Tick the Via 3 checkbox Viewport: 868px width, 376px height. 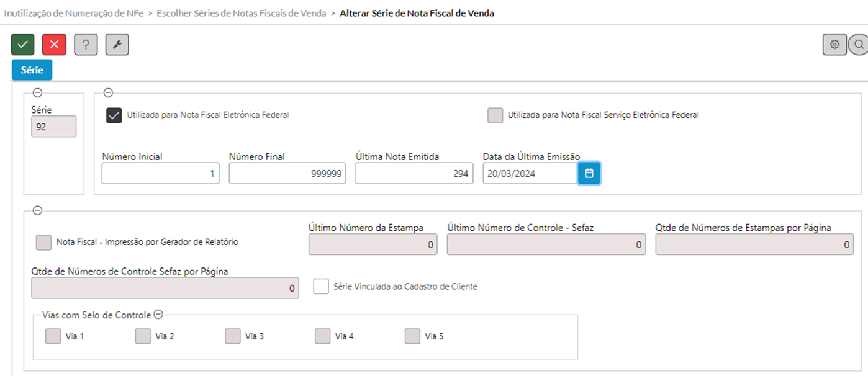point(233,336)
